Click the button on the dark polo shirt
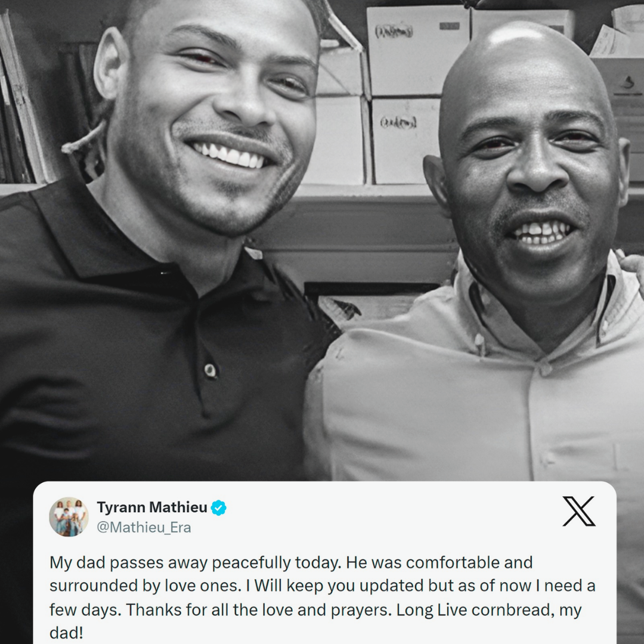 point(210,370)
